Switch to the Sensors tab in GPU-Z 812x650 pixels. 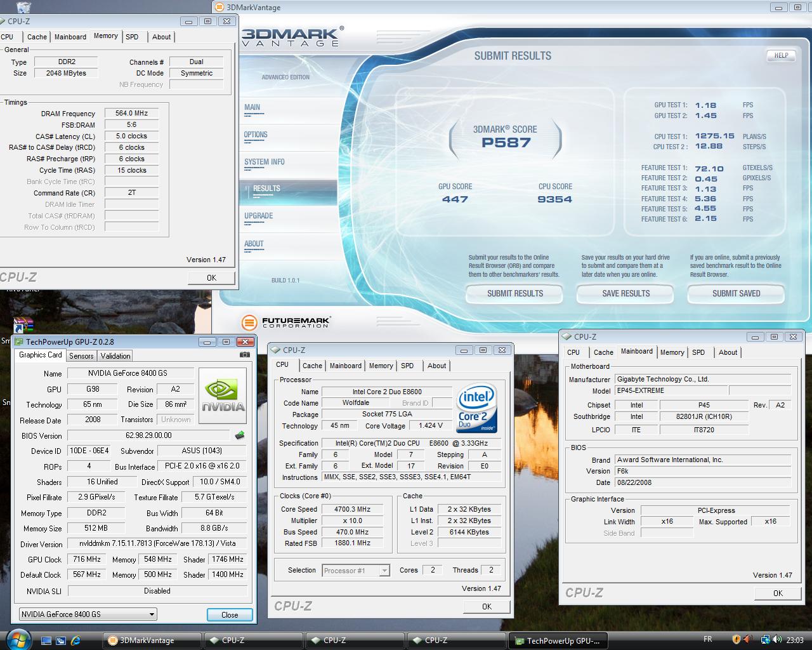(x=81, y=356)
